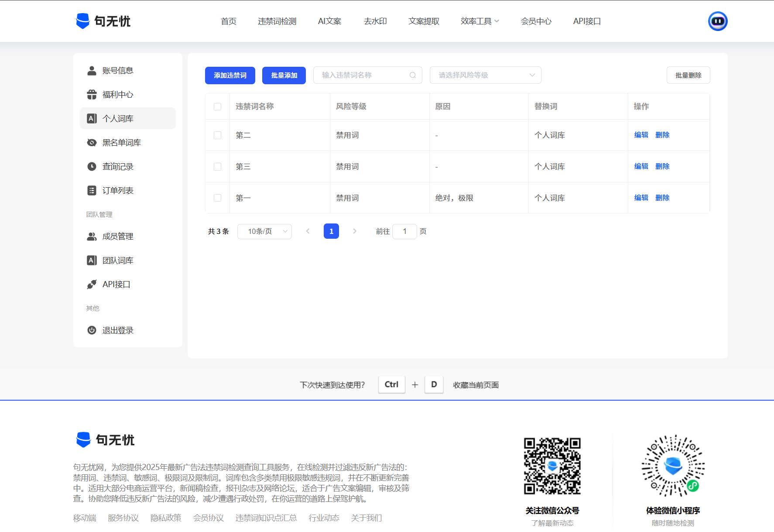Image resolution: width=774 pixels, height=532 pixels.
Task: Expand the 10条/页 page size dropdown
Action: click(264, 231)
